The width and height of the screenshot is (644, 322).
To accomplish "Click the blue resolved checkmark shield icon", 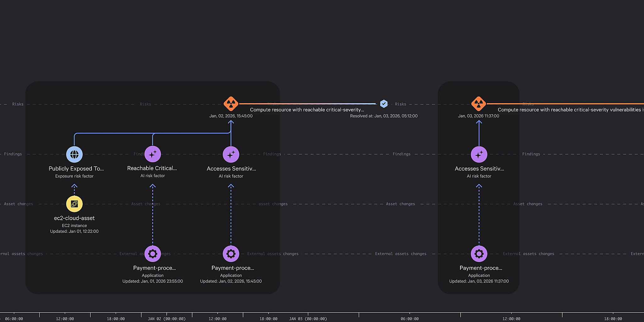I will coord(384,104).
